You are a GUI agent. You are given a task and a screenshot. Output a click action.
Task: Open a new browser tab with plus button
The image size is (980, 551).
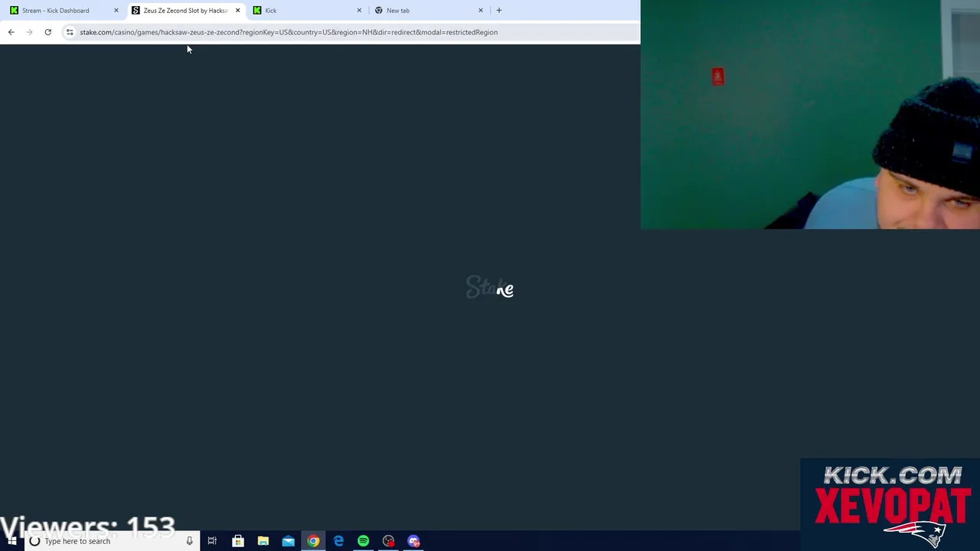499,11
